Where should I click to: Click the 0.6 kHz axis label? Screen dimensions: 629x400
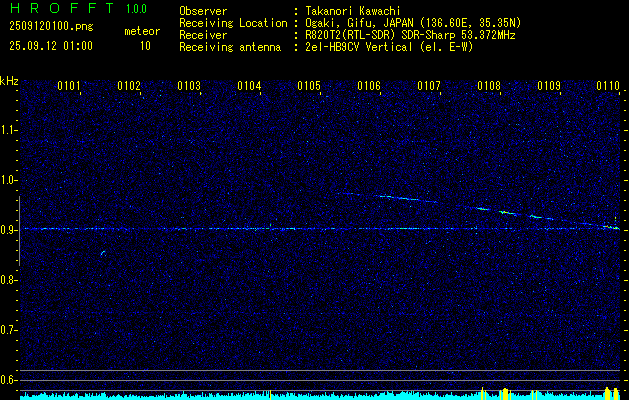tap(9, 380)
